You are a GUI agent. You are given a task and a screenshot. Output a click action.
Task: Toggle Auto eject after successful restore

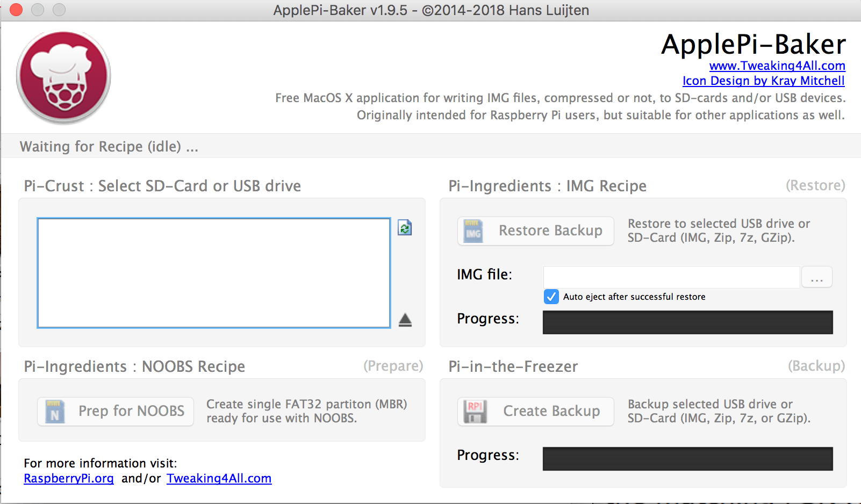551,297
